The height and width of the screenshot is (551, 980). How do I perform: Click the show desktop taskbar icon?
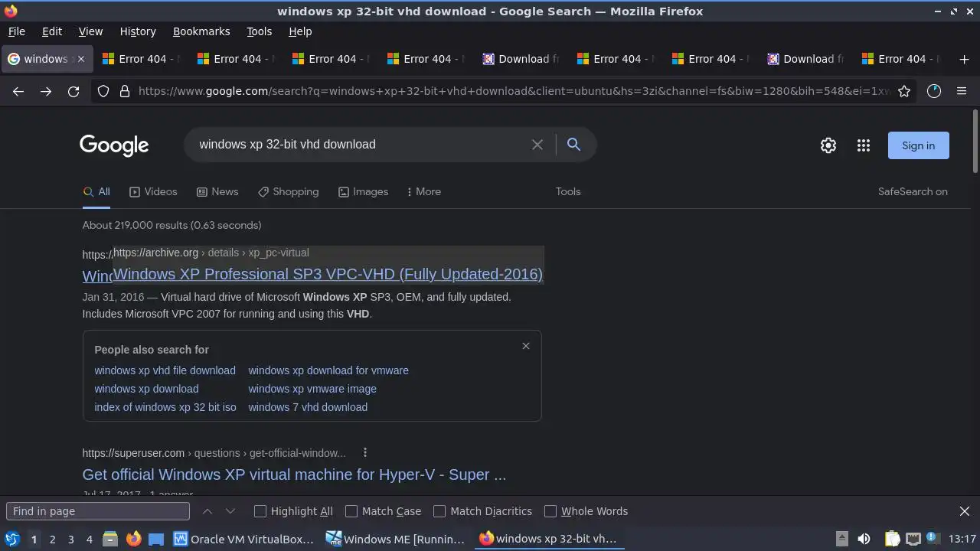[156, 539]
